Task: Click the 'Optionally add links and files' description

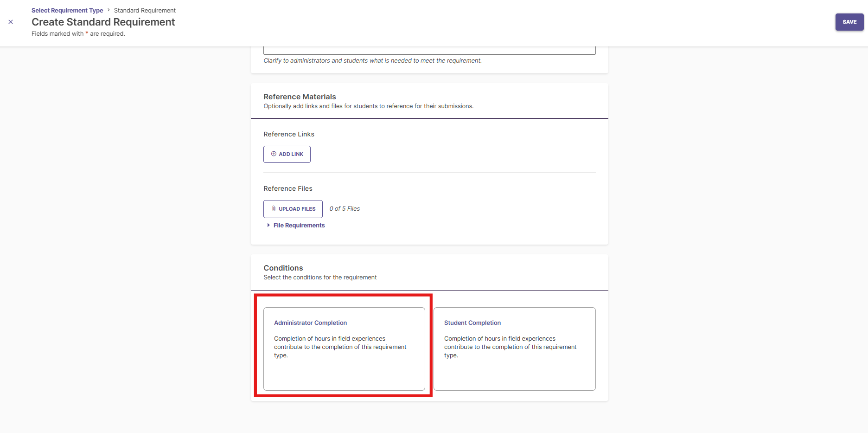Action: pyautogui.click(x=369, y=106)
